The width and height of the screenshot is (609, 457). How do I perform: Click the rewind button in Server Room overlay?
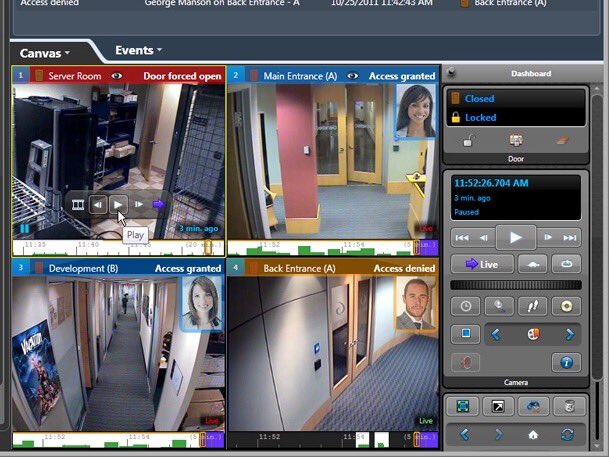click(x=98, y=205)
